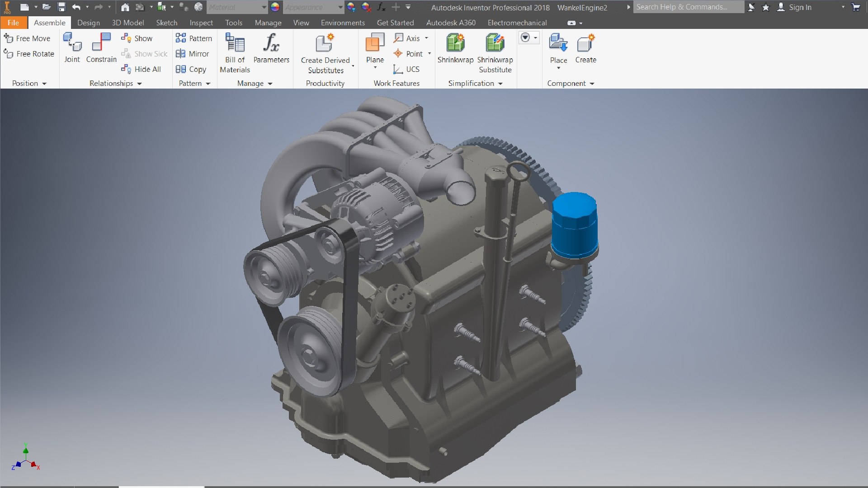Select the Pattern component tool
The height and width of the screenshot is (488, 868).
pos(194,38)
